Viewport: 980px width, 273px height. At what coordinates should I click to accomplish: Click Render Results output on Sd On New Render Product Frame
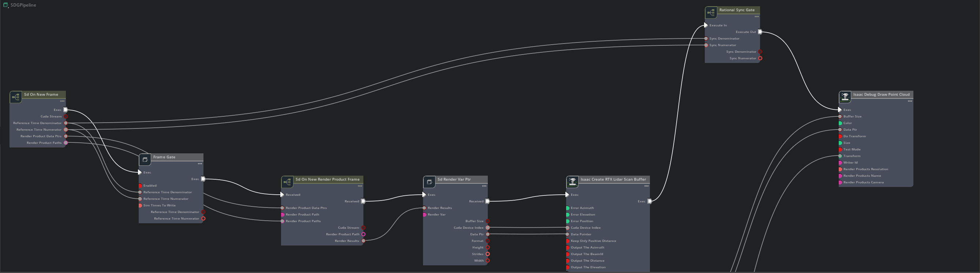click(363, 241)
